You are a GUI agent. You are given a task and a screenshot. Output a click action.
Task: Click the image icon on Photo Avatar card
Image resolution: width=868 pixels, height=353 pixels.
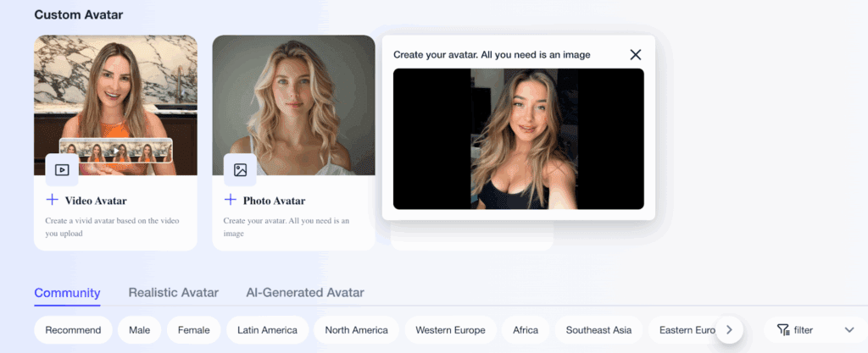(240, 169)
